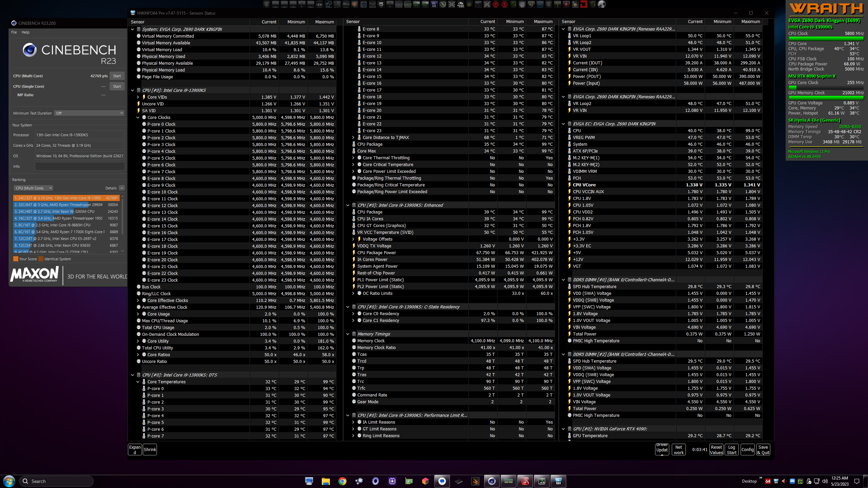Expand Core Distance to TjMAX
Screen dimensions: 868x488
click(353, 137)
